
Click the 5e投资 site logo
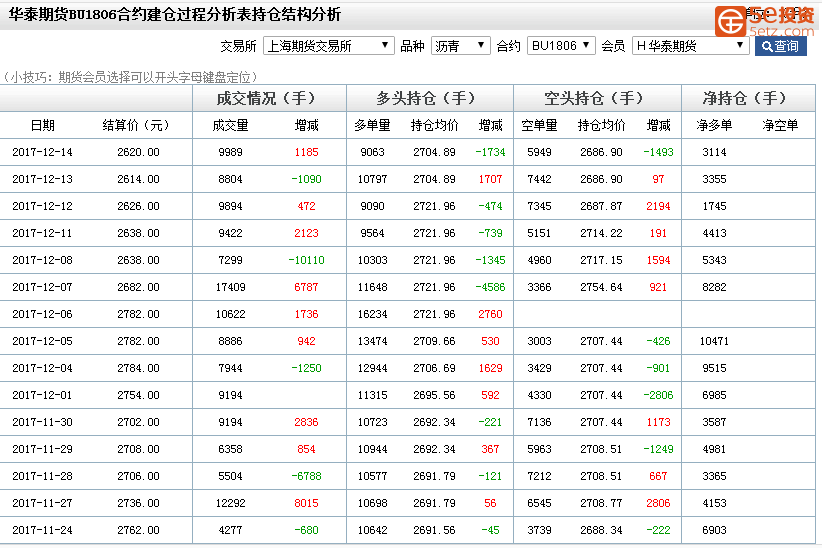tap(764, 21)
